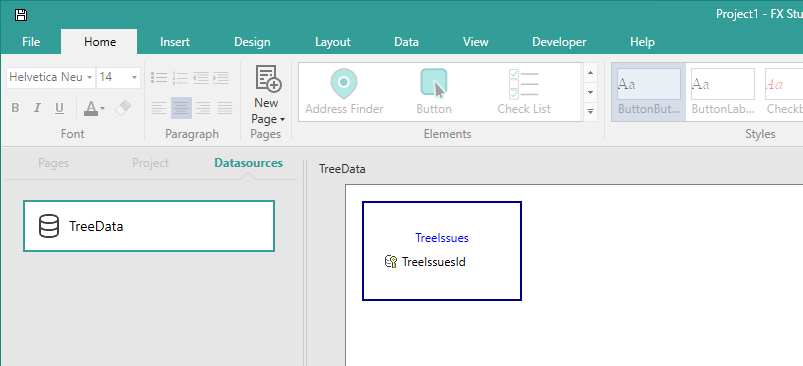
Task: Click the TreeData canvas heading
Action: [342, 169]
